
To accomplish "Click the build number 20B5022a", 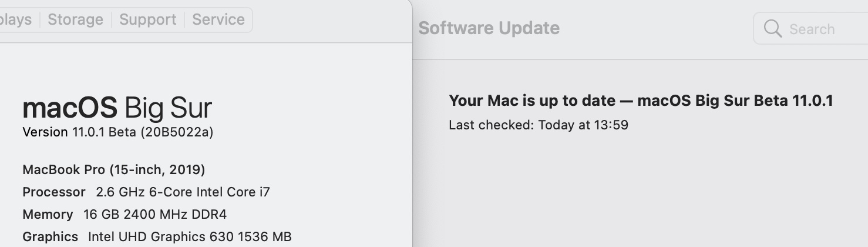I will [x=177, y=132].
